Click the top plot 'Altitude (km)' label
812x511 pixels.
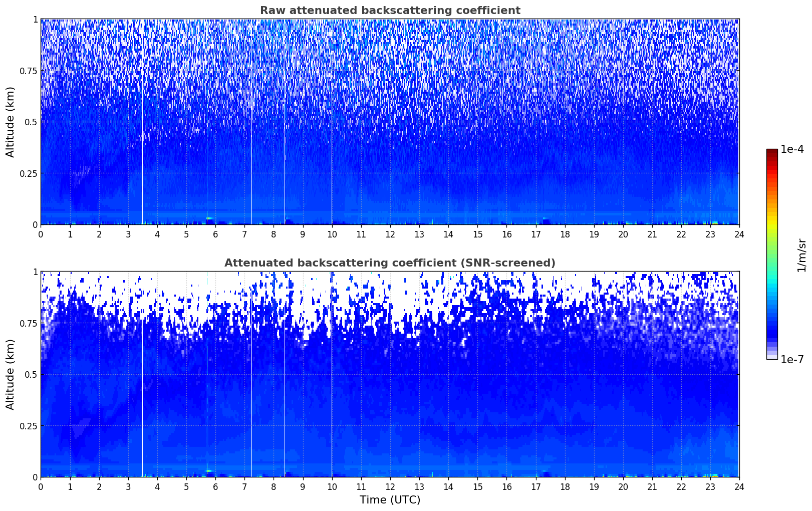11,122
